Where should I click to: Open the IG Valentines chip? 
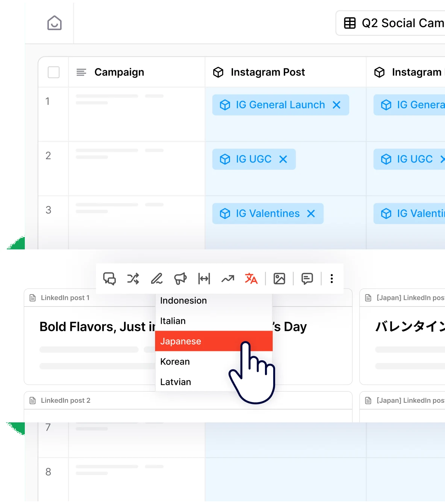point(268,214)
